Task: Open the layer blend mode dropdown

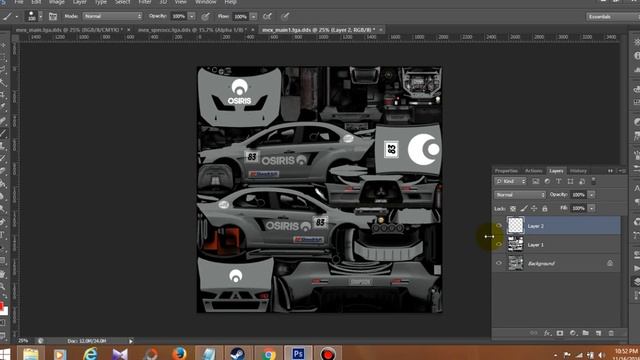Action: (520, 195)
